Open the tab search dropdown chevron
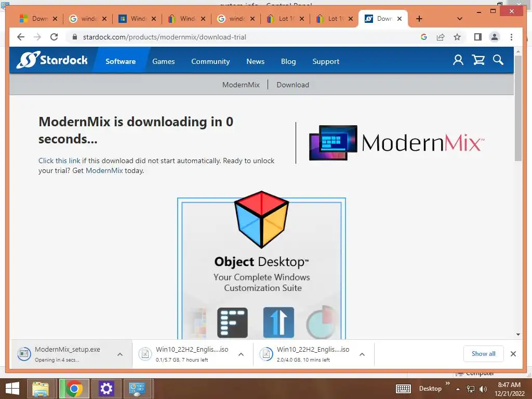The width and height of the screenshot is (532, 399). 460,19
